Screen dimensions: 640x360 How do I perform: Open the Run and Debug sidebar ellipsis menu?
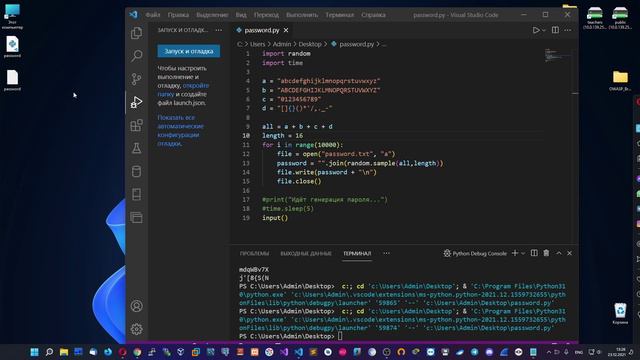tap(219, 30)
